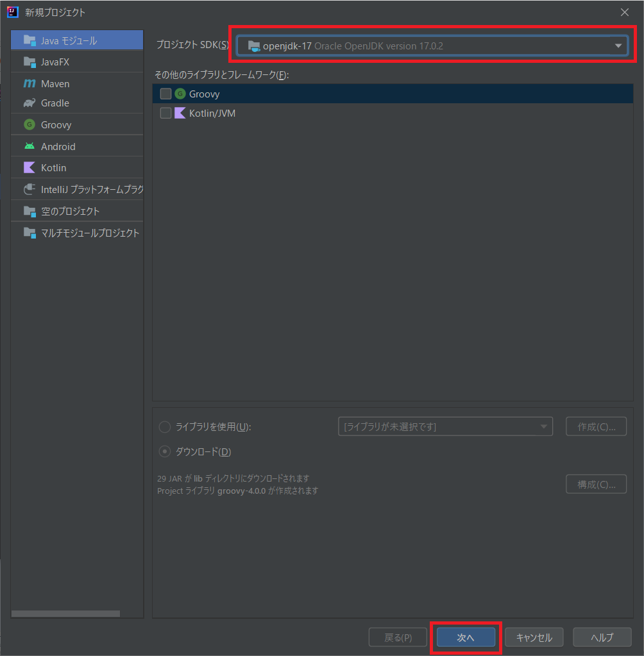Viewport: 644px width, 656px height.
Task: Click IntelliJ プラットフォームプラグ label
Action: [92, 190]
